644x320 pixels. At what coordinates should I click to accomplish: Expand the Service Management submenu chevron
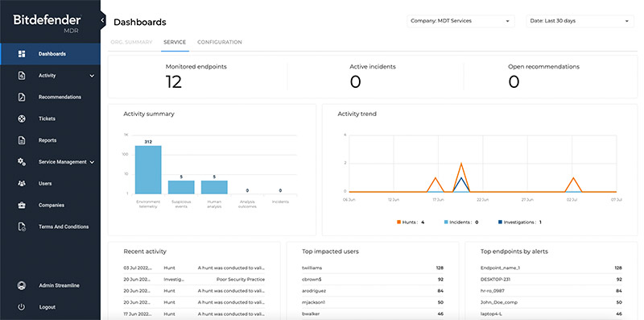click(x=92, y=162)
